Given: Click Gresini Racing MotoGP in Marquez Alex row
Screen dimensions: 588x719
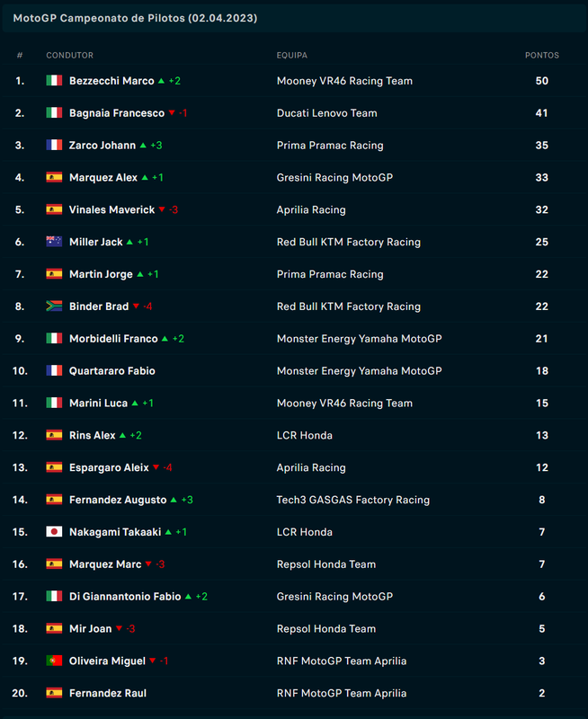Looking at the screenshot, I should 334,177.
